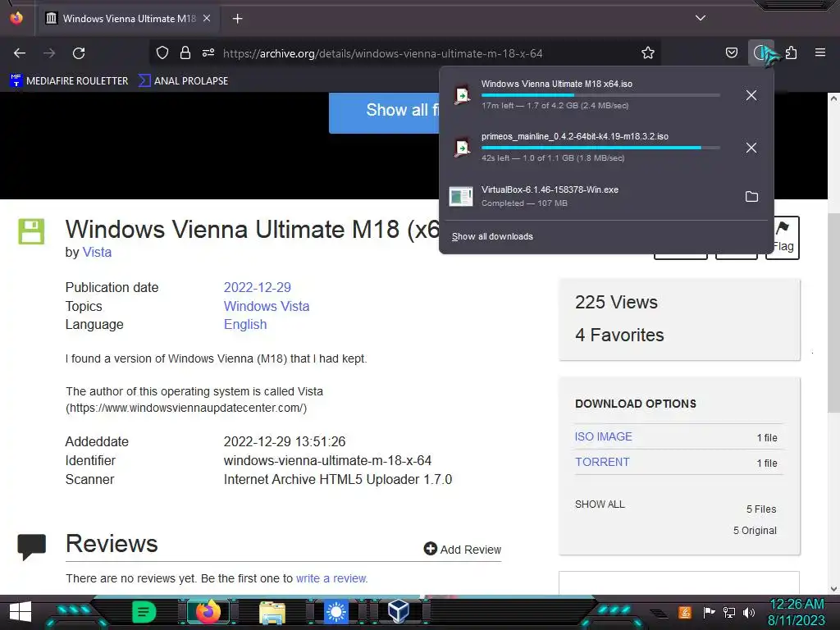The image size is (840, 630).
Task: Open list all tabs dropdown
Action: (701, 18)
